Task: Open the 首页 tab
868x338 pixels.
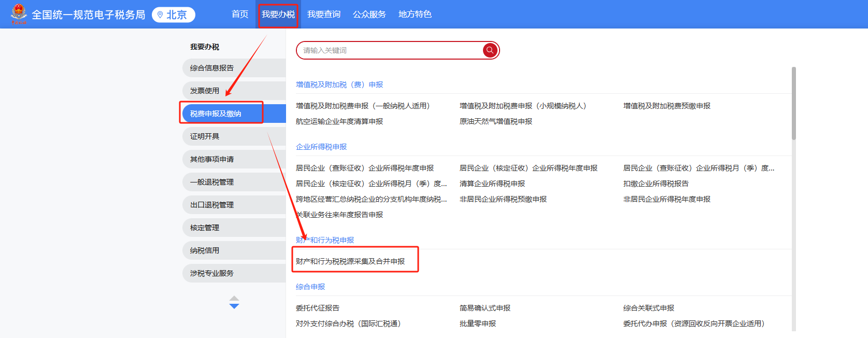Action: point(240,14)
